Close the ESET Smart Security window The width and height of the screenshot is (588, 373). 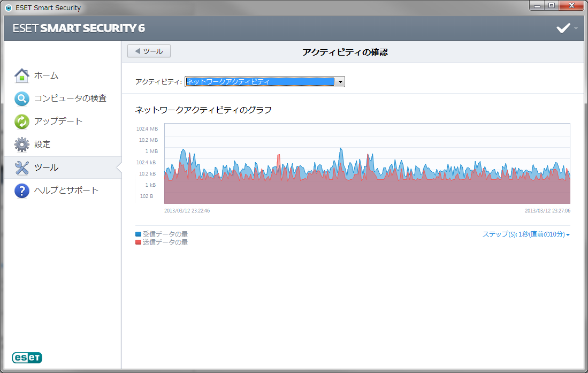click(571, 6)
